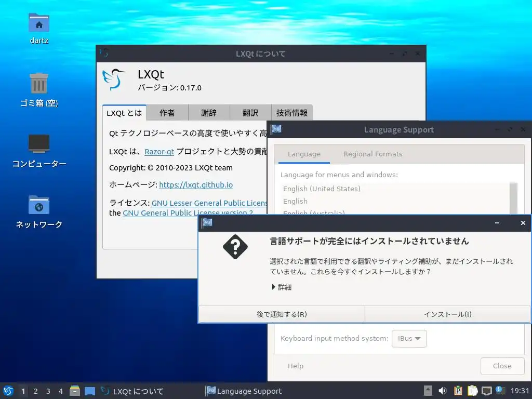
Task: Select the コンピューター desktop icon
Action: [x=39, y=151]
